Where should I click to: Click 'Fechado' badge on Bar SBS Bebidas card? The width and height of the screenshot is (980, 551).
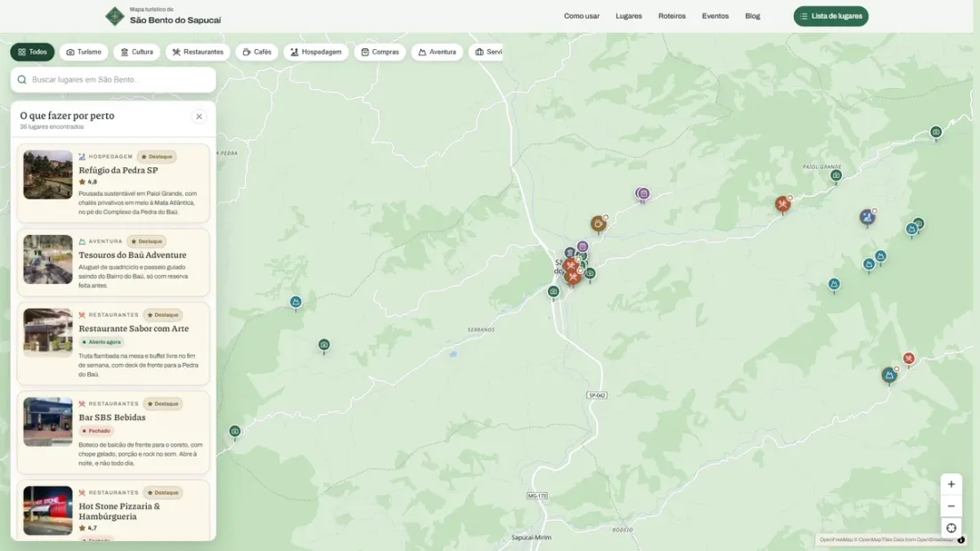point(96,431)
